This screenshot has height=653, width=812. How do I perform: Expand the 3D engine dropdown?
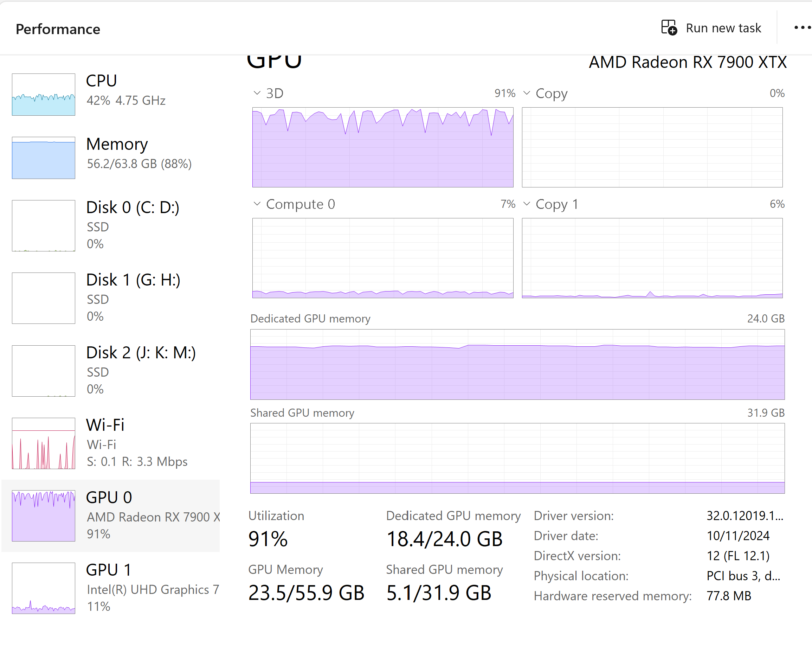(257, 93)
